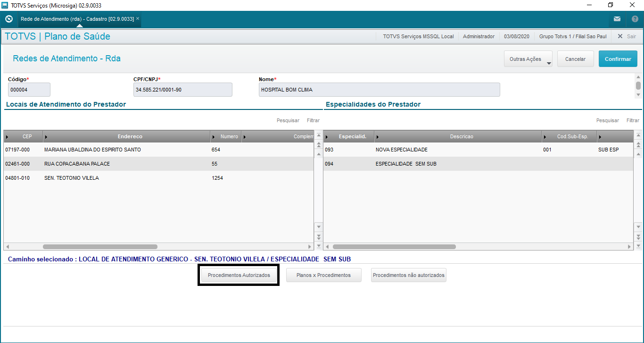This screenshot has width=644, height=343.
Task: Confirm the record with Confirmar
Action: (618, 59)
